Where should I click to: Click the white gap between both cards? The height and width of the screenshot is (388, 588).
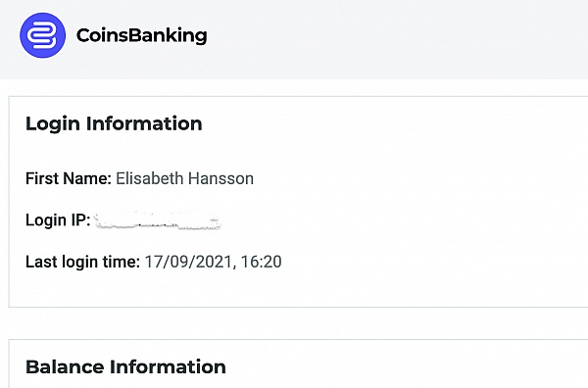(294, 323)
